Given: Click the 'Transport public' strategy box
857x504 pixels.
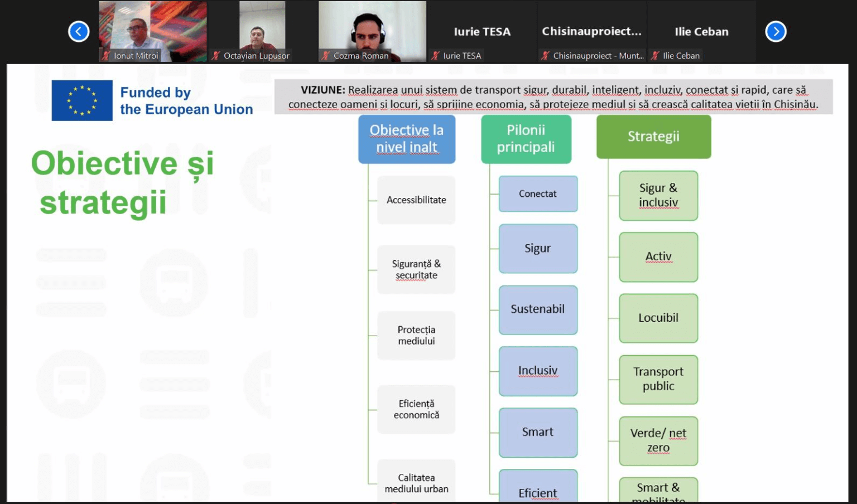Looking at the screenshot, I should click(658, 379).
